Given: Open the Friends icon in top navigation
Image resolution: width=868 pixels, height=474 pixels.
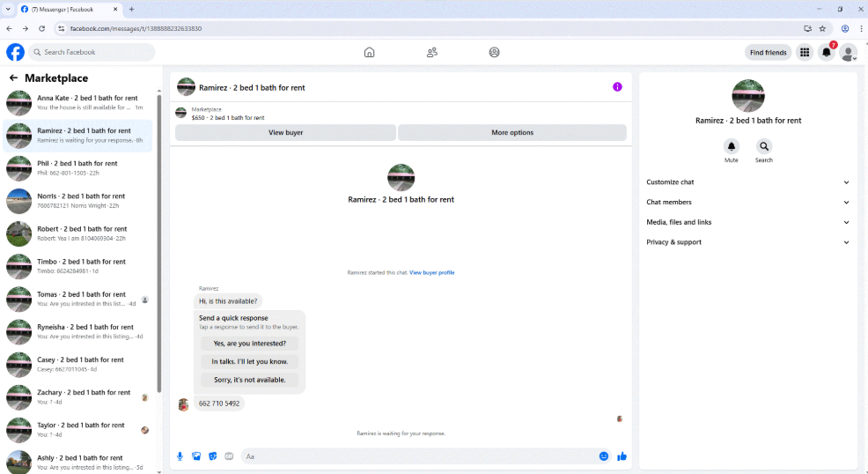Looking at the screenshot, I should click(x=431, y=52).
